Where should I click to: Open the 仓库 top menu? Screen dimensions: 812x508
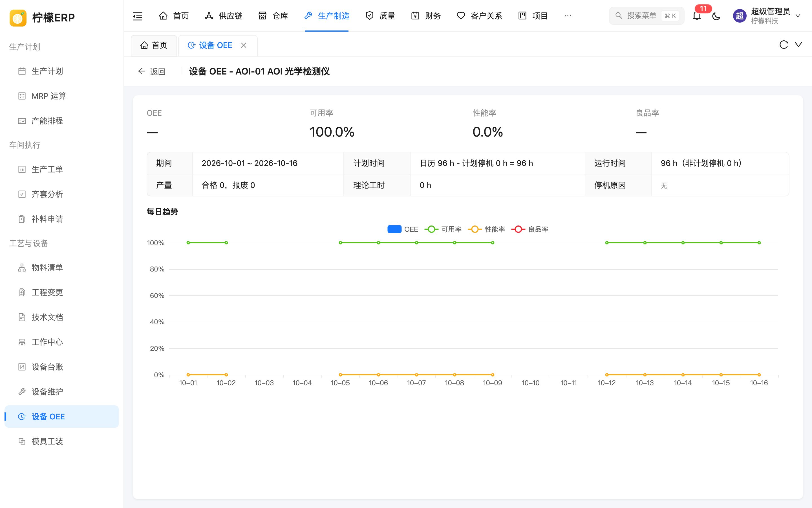(273, 16)
